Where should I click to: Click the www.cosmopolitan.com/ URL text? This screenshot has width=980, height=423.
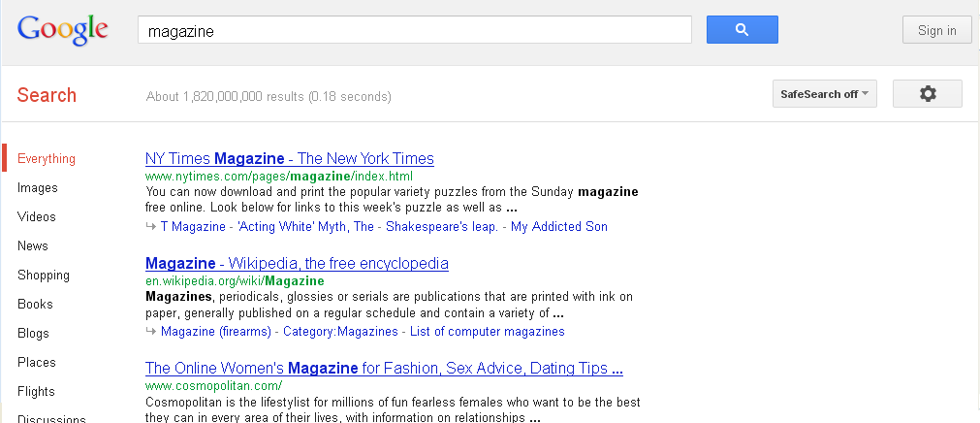point(213,385)
